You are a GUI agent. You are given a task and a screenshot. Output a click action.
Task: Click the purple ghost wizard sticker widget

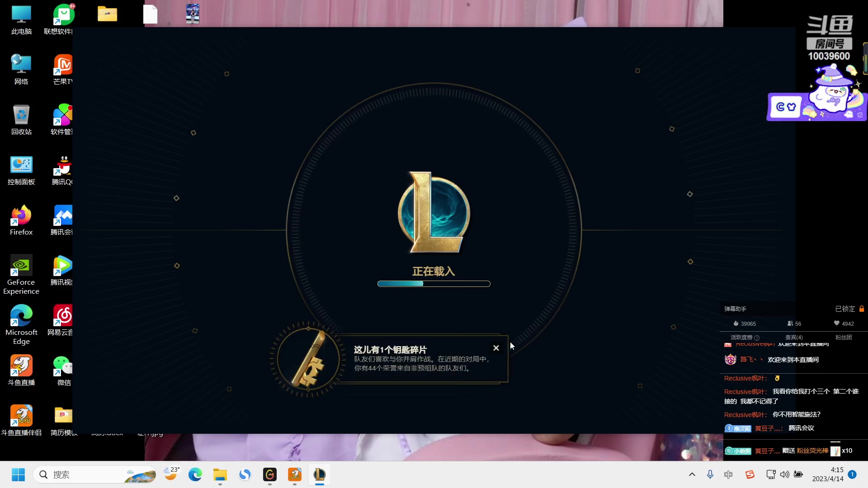[816, 93]
